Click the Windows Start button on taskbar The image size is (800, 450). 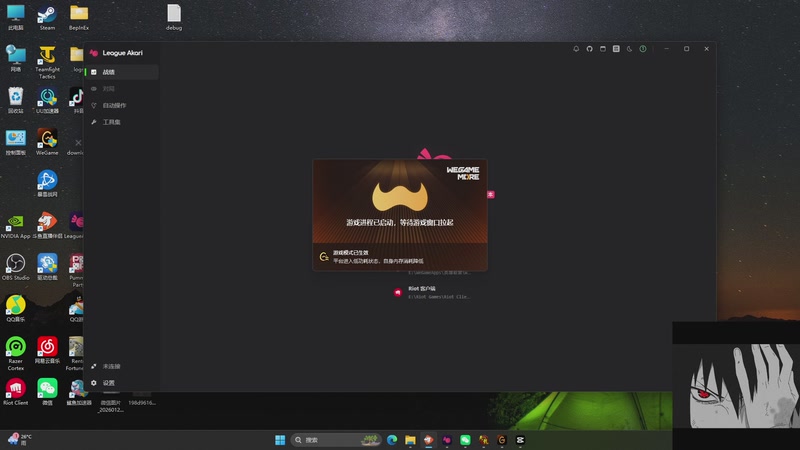(280, 440)
